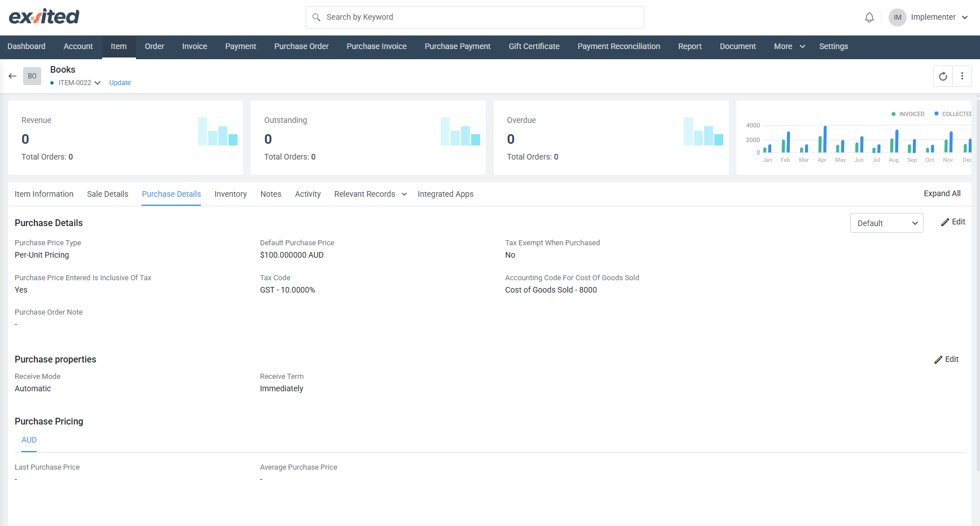Screen dimensions: 980x526
Task: Click the pencil icon beside Purchase Details Edit
Action: [x=945, y=222]
